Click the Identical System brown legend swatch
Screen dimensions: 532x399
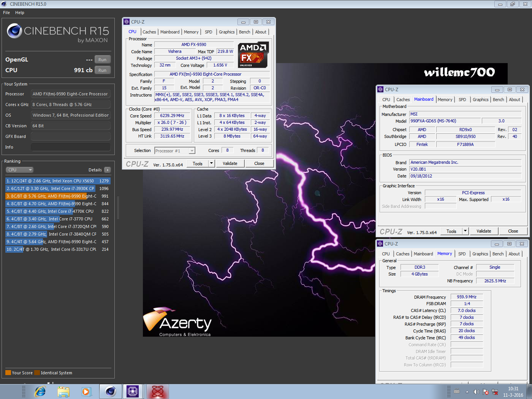[x=37, y=373]
